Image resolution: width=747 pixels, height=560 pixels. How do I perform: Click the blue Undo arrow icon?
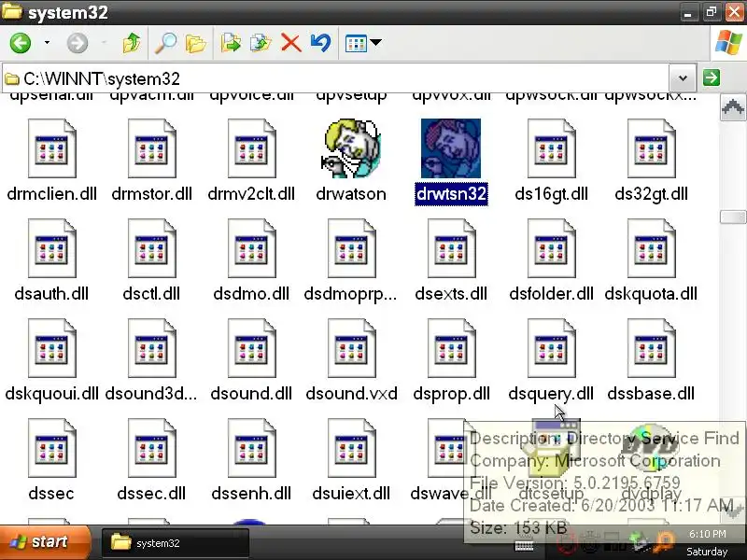pyautogui.click(x=320, y=43)
